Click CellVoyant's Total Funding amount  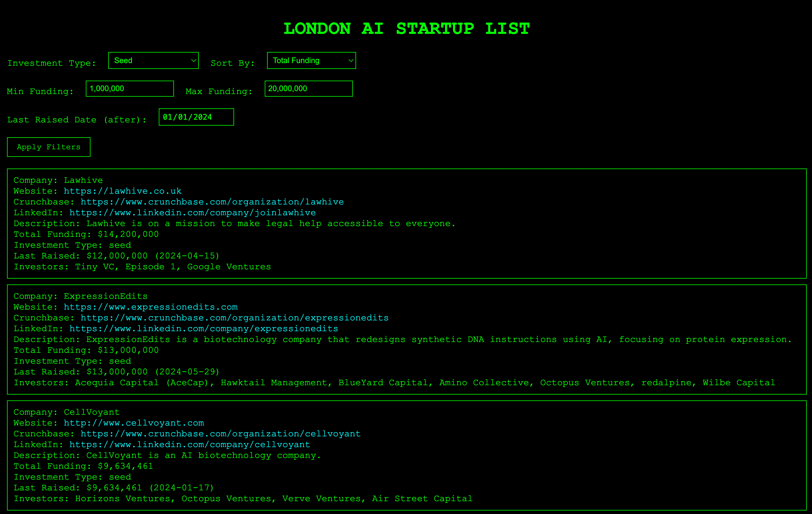pyautogui.click(x=125, y=466)
